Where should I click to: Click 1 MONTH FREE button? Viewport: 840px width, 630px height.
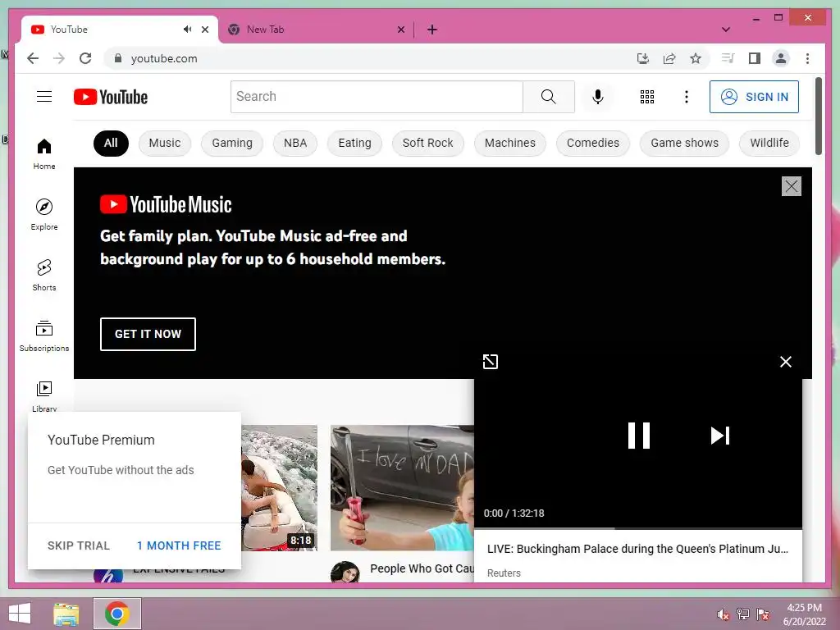179,546
